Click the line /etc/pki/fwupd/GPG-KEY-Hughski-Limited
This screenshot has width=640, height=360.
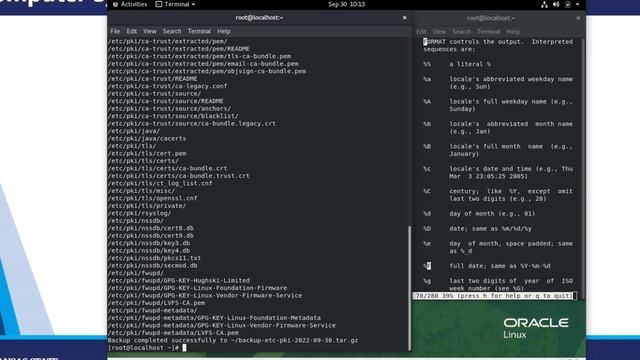click(x=179, y=280)
